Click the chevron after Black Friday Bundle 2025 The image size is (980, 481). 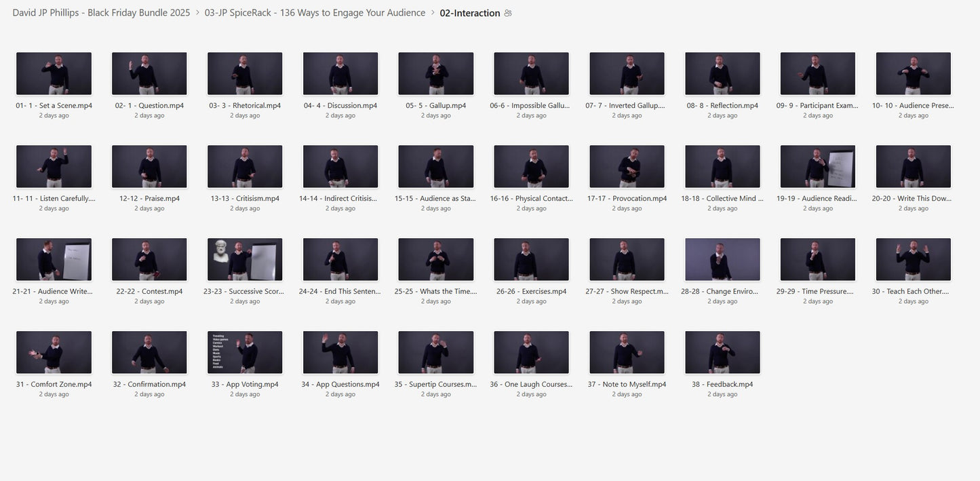(197, 13)
